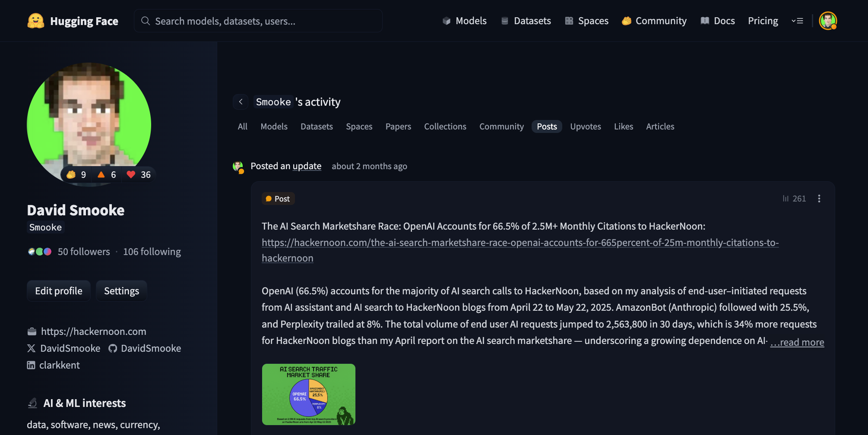Select the All activity tab
The height and width of the screenshot is (435, 868).
(243, 126)
